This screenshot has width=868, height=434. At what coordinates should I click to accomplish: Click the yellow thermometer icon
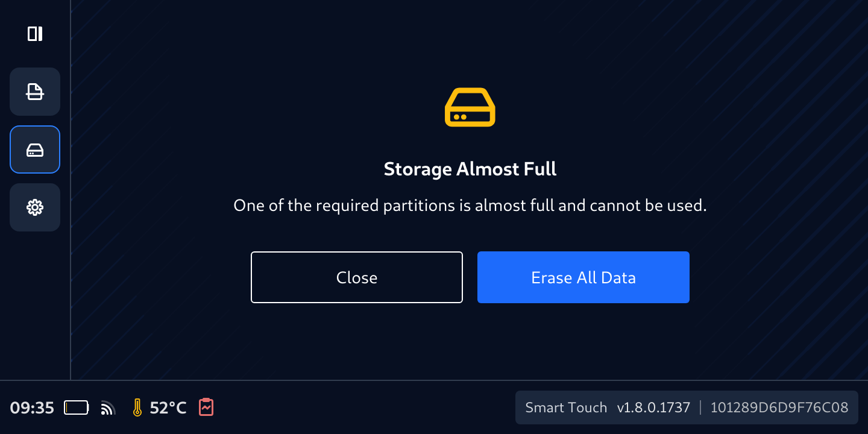137,408
